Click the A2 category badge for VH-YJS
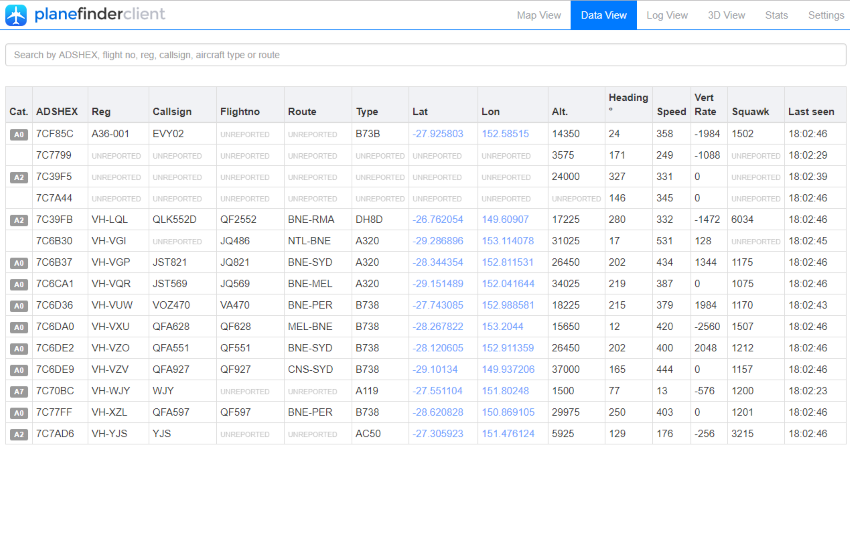The height and width of the screenshot is (551, 850). click(18, 435)
